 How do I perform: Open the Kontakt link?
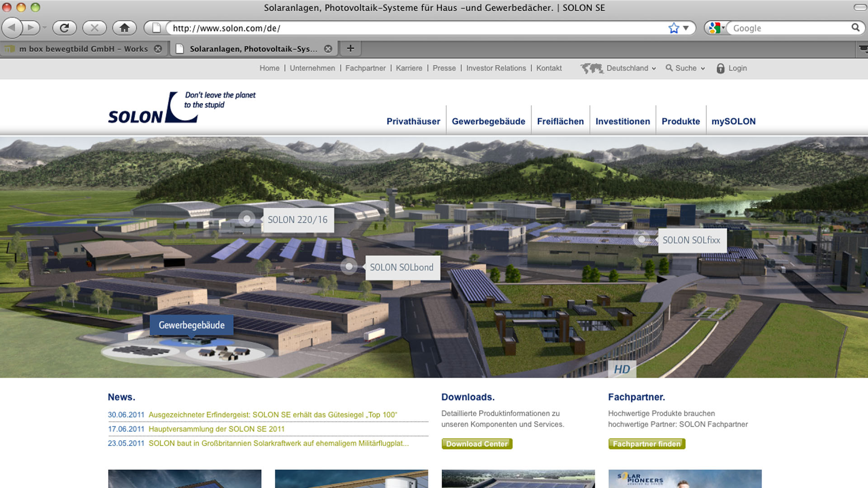click(549, 68)
